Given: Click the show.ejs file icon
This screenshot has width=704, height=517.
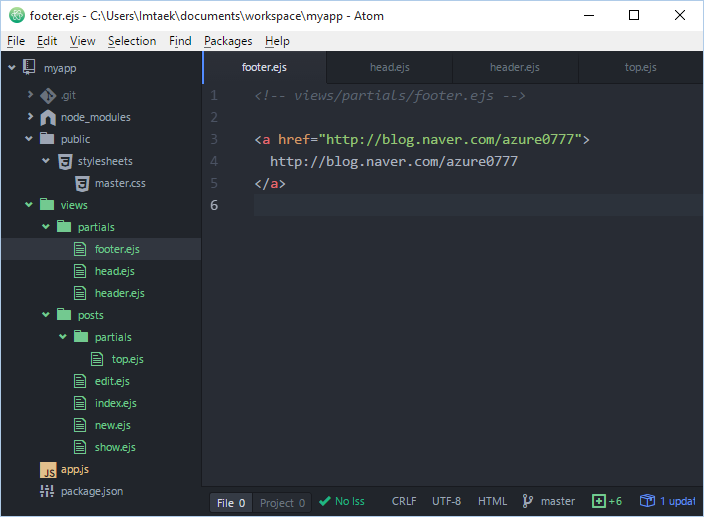Looking at the screenshot, I should pyautogui.click(x=80, y=447).
